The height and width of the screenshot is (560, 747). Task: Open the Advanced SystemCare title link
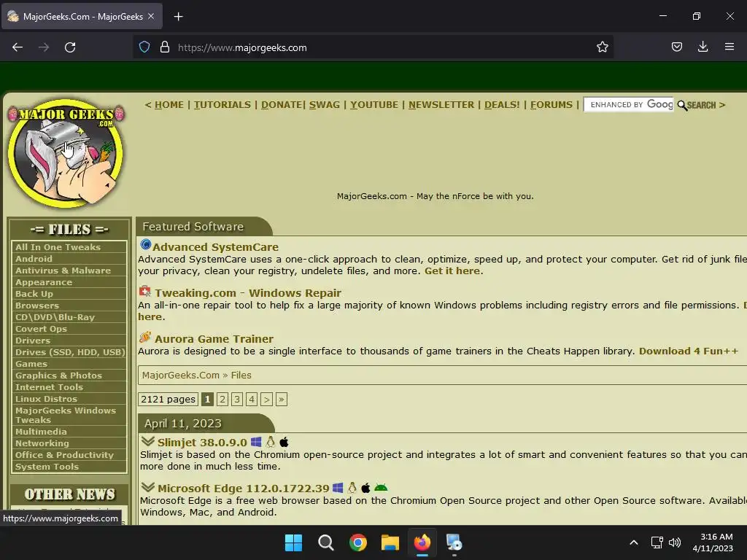point(215,247)
